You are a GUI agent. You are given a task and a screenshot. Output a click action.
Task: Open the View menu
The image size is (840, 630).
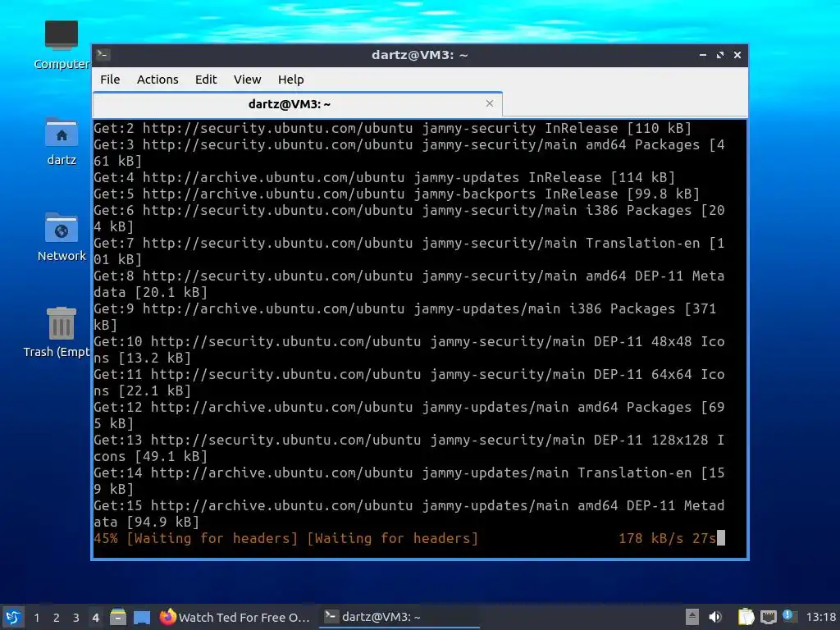click(x=247, y=80)
